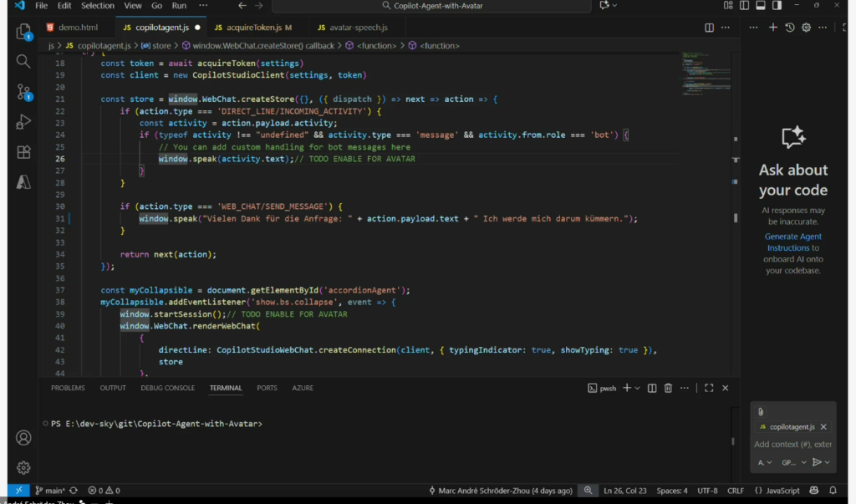856x504 pixels.
Task: Expand the send button options chevron
Action: click(x=828, y=462)
